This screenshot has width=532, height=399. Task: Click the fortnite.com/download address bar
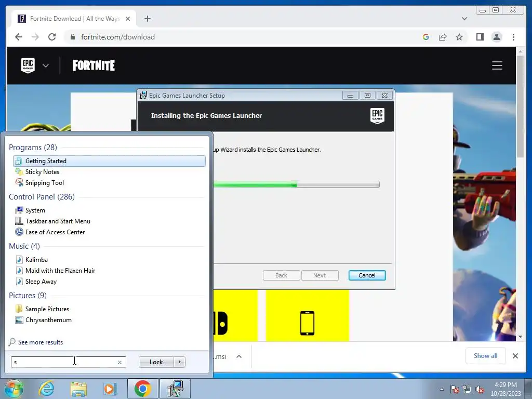(240, 37)
